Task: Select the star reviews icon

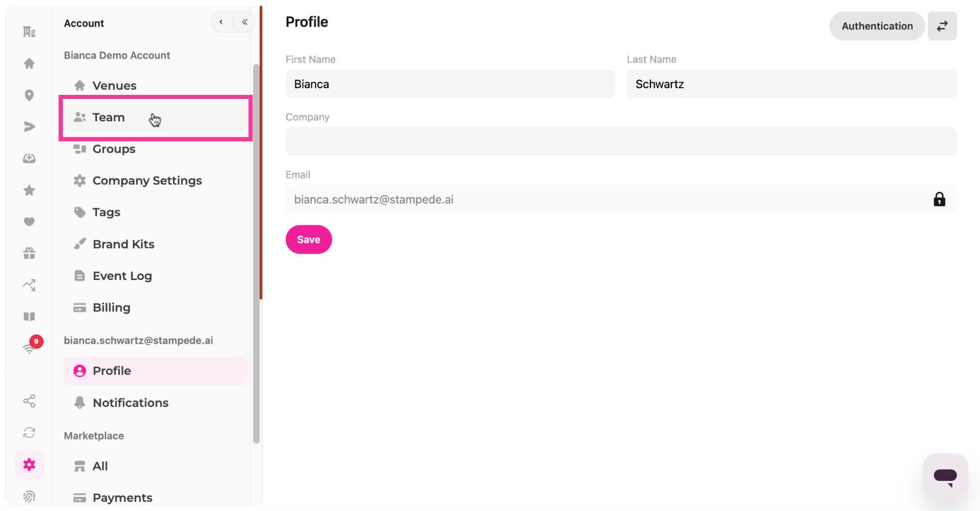Action: coord(29,190)
